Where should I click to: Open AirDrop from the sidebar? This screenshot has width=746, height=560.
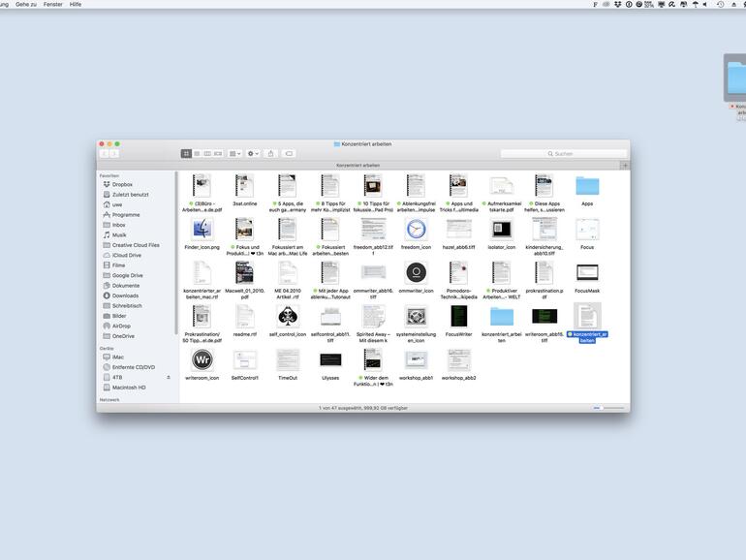coord(121,327)
